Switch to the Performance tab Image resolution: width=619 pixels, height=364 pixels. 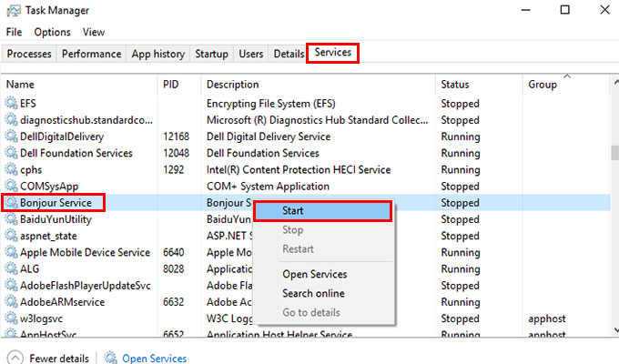tap(91, 54)
